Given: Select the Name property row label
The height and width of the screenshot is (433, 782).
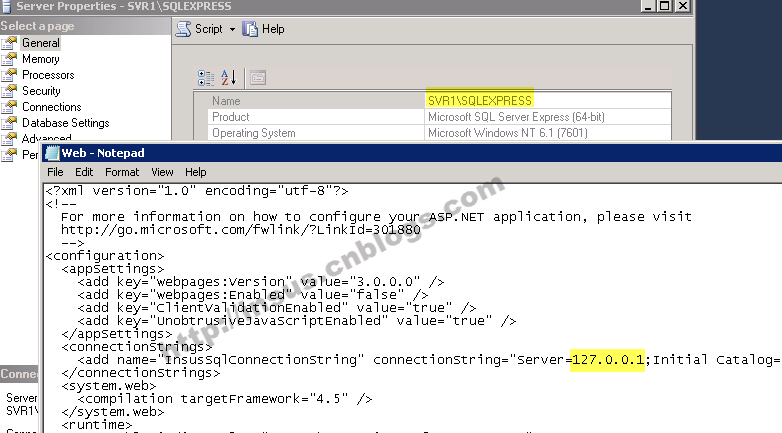Looking at the screenshot, I should point(226,101).
